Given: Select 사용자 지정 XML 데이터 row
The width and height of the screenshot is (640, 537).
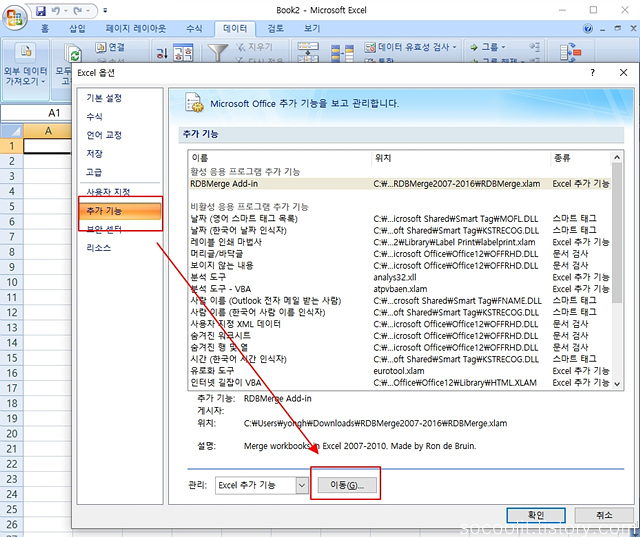Looking at the screenshot, I should tap(400, 324).
